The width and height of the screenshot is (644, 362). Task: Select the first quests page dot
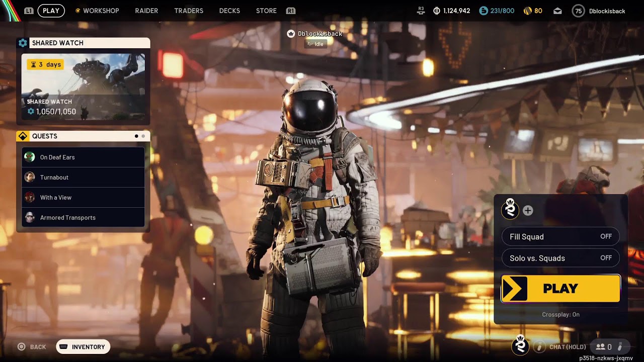click(x=136, y=136)
